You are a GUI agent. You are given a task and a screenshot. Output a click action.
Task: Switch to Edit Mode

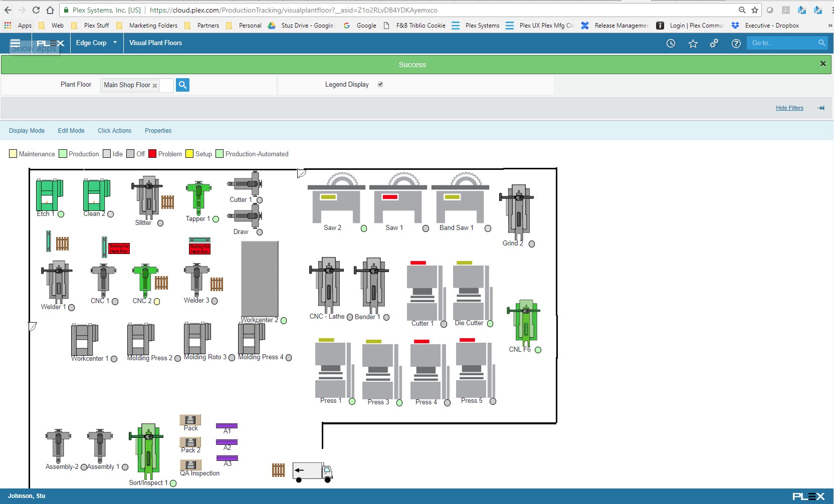(x=71, y=131)
